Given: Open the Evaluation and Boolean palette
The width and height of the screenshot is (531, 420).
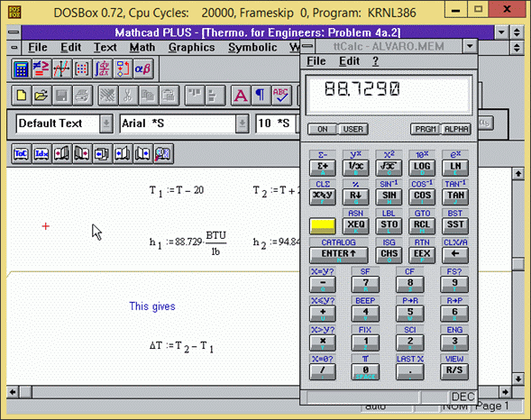Looking at the screenshot, I should (41, 69).
